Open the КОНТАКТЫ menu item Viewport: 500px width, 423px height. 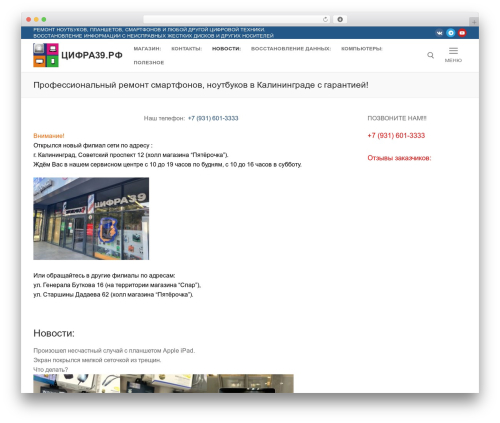187,49
